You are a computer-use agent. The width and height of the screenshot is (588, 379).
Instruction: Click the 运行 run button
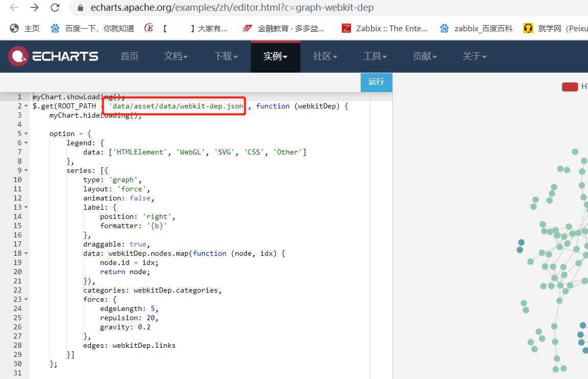point(377,82)
